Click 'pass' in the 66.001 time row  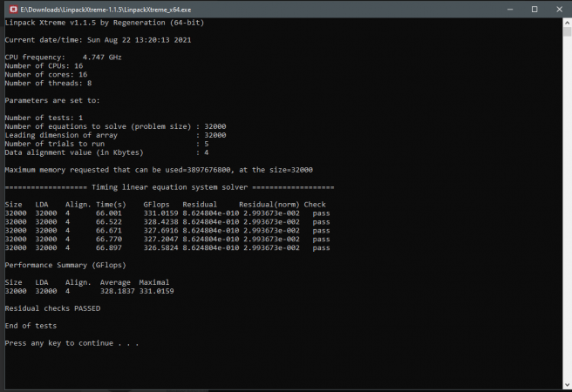click(x=321, y=213)
